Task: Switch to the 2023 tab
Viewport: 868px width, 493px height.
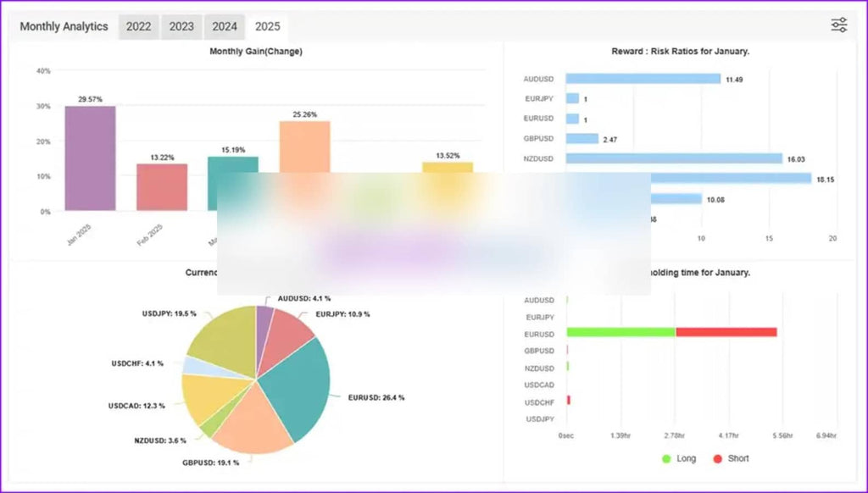Action: pyautogui.click(x=181, y=26)
